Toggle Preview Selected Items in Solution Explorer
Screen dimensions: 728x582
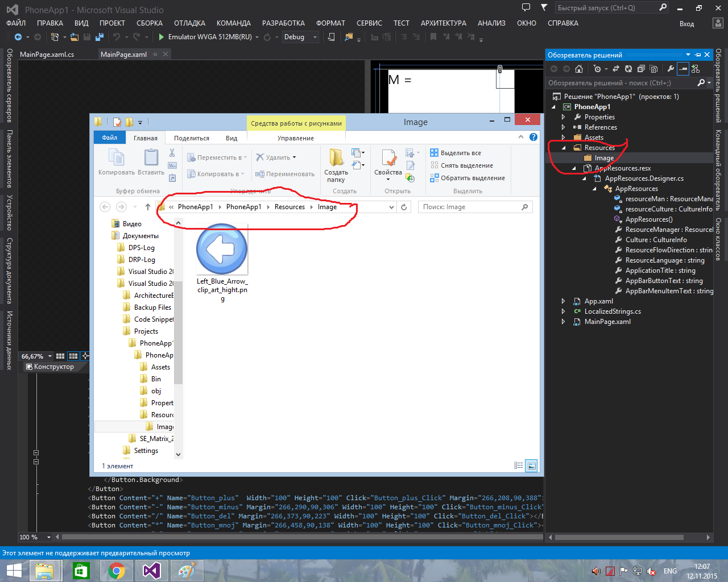[x=683, y=69]
